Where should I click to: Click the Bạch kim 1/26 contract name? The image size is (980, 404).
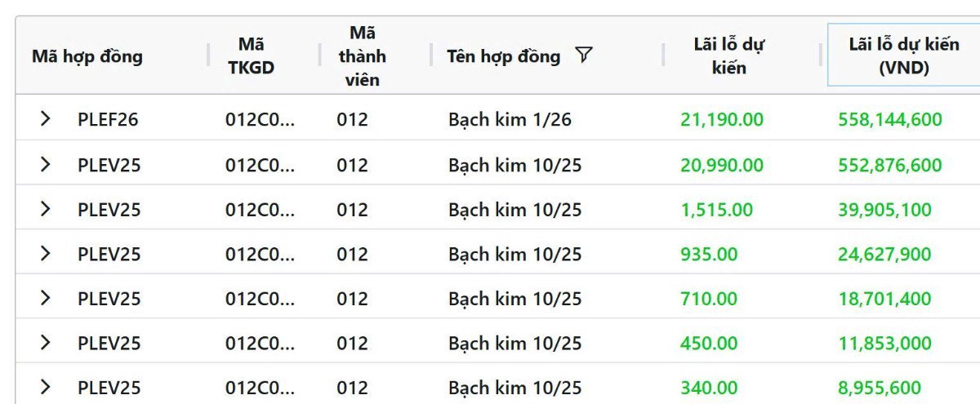510,120
